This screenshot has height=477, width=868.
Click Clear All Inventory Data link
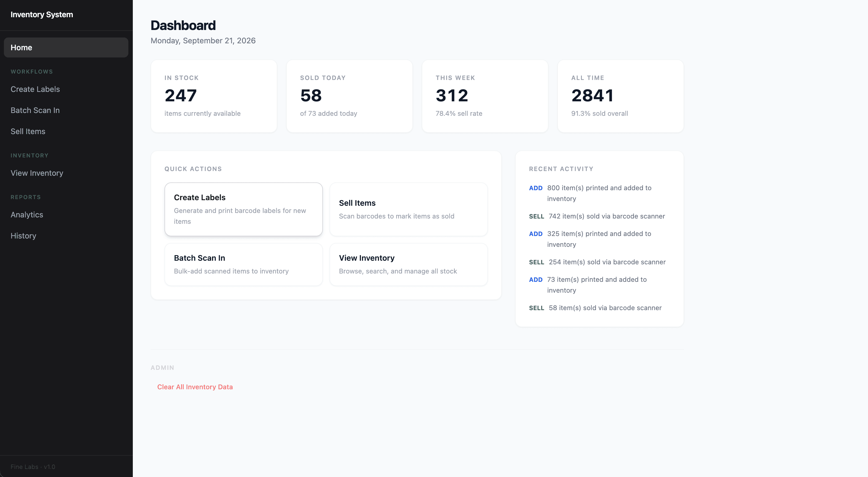coord(195,387)
